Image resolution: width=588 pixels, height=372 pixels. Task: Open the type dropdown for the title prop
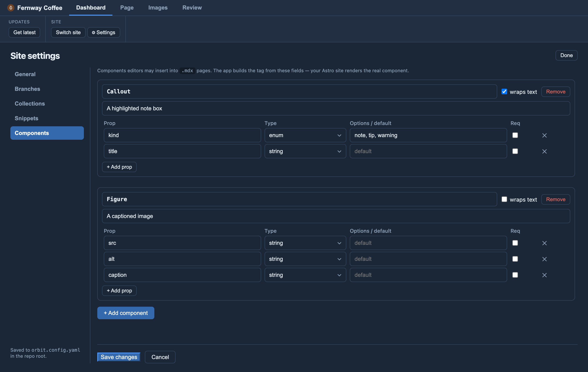click(x=305, y=151)
